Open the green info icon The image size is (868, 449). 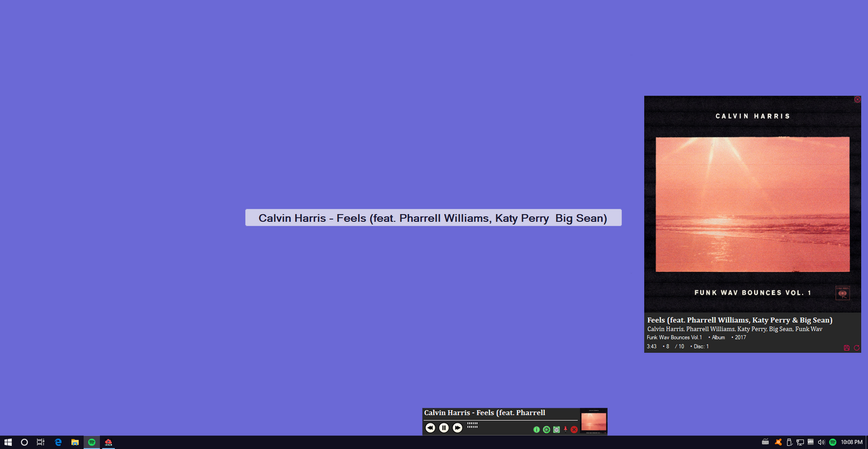point(537,429)
